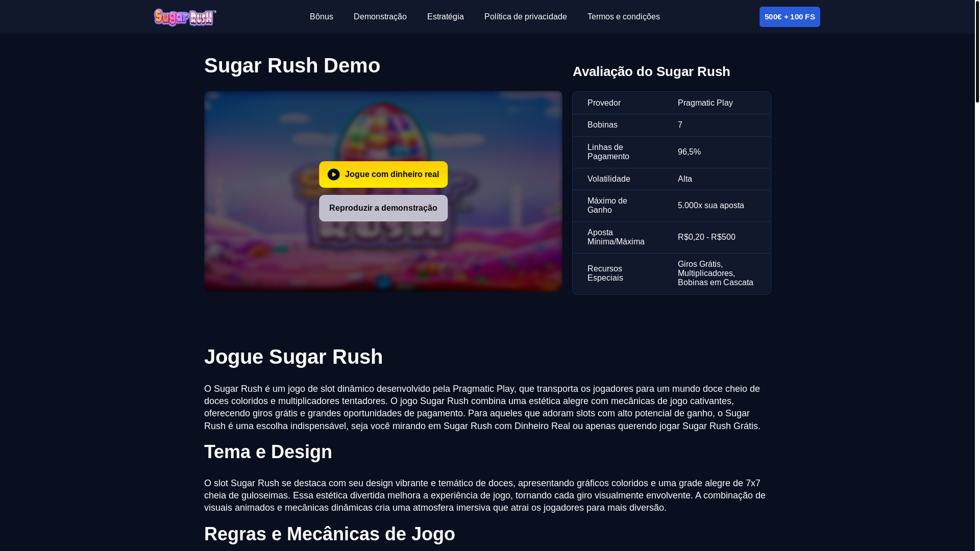Click Linhas de Pagamento label
This screenshot has width=980, height=551.
(608, 152)
